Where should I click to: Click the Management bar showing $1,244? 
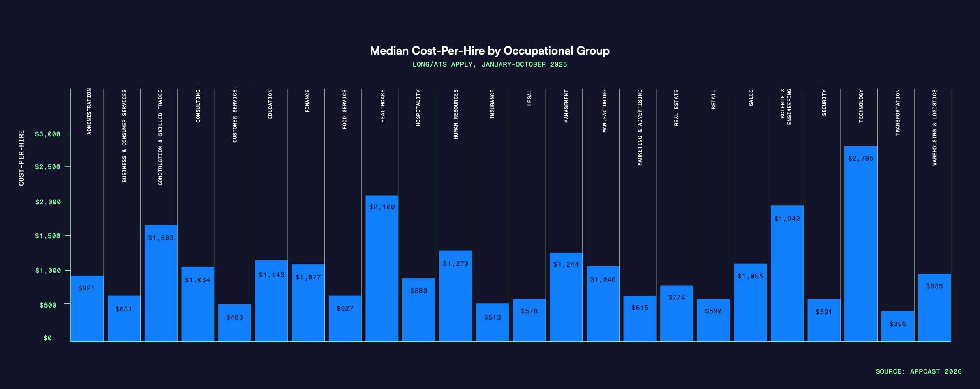tap(566, 297)
